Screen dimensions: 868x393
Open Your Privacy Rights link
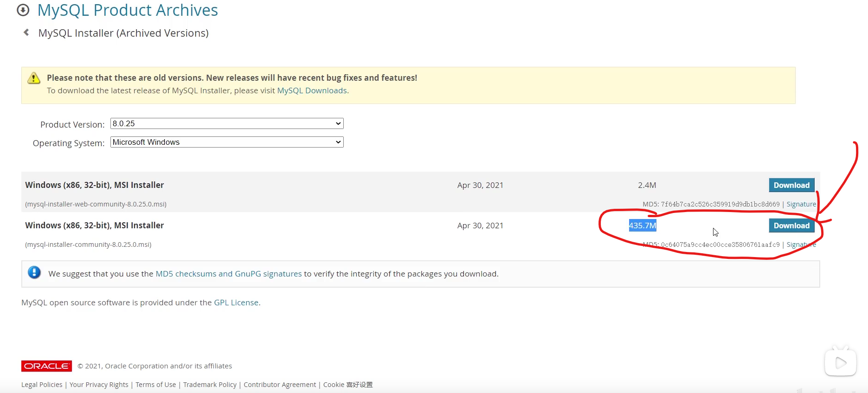[99, 385]
